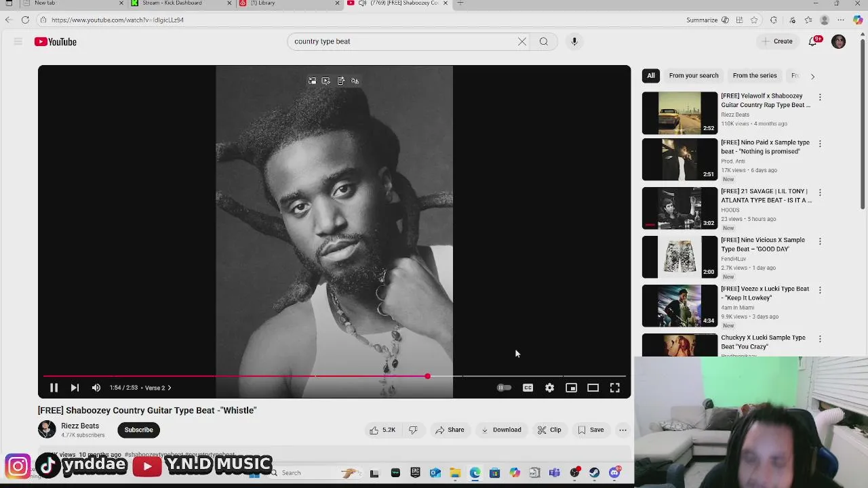Open options for Nine Vicious GOOD DAY beat
The width and height of the screenshot is (868, 488).
pyautogui.click(x=820, y=241)
